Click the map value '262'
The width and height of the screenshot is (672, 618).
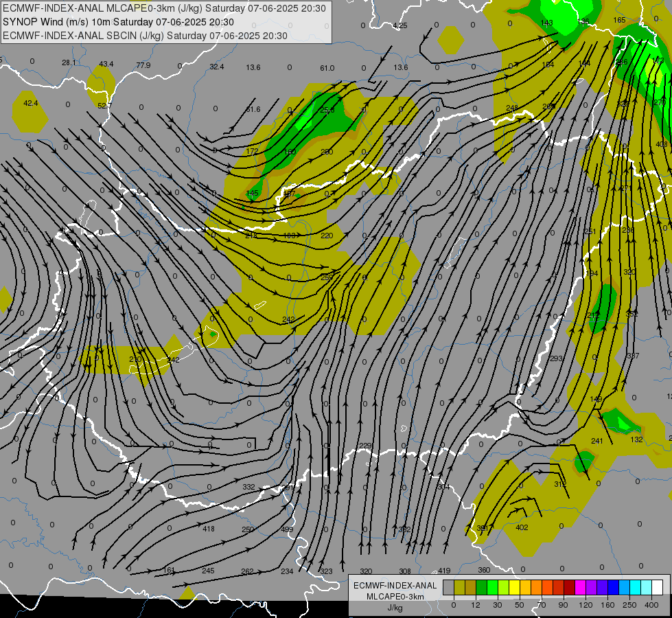coord(247,571)
